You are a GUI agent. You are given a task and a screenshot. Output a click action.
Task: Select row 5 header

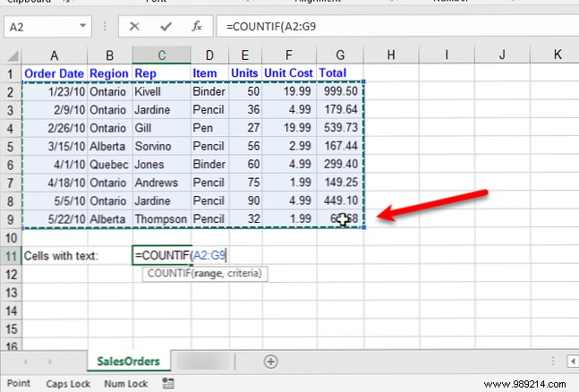[x=11, y=146]
